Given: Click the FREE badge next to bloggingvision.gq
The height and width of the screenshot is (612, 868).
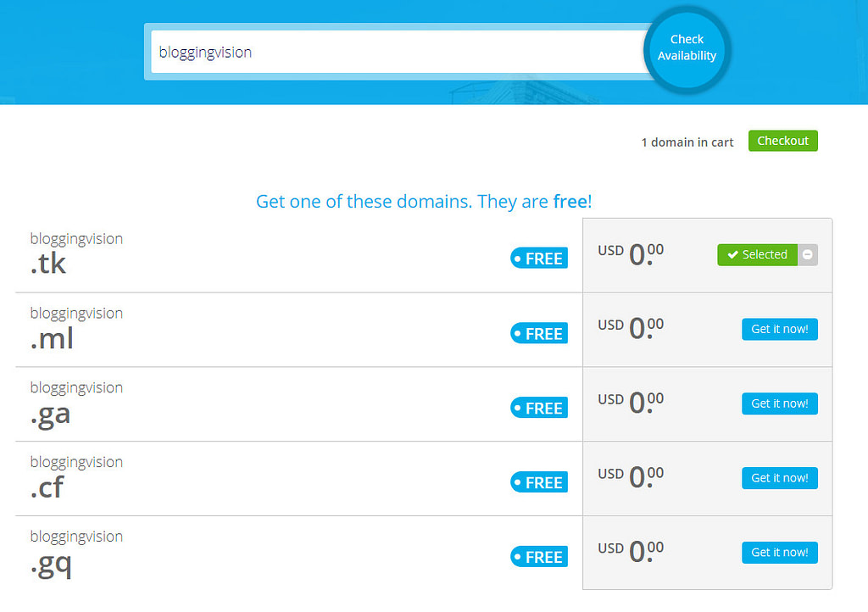Looking at the screenshot, I should tap(538, 556).
